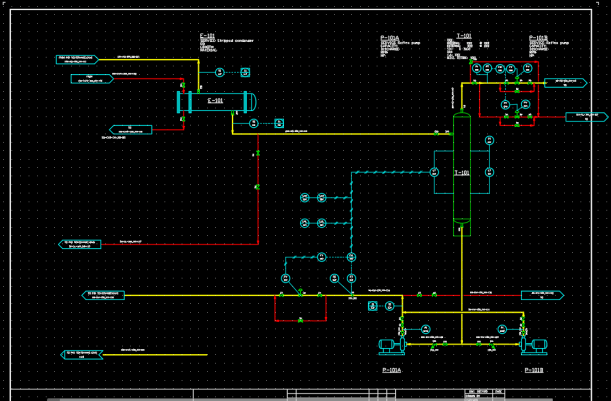Select the bottom-left yellow line off-page connector
The height and width of the screenshot is (401, 611).
(x=84, y=354)
